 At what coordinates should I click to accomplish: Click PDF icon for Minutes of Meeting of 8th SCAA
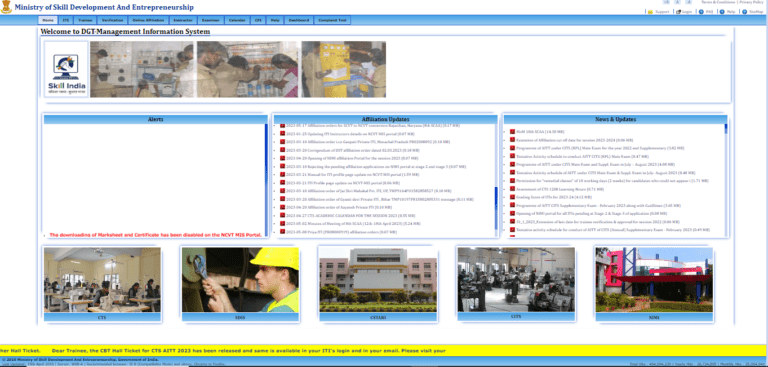282,223
